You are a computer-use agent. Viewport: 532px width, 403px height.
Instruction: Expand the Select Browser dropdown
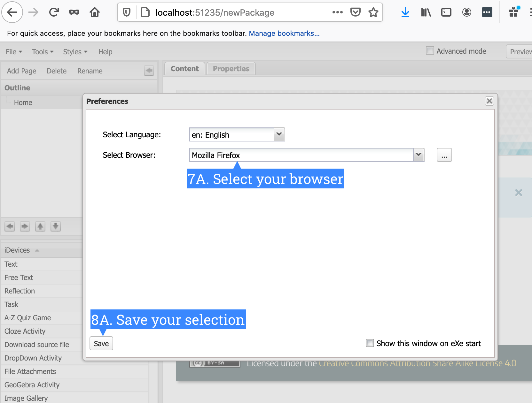pyautogui.click(x=419, y=155)
